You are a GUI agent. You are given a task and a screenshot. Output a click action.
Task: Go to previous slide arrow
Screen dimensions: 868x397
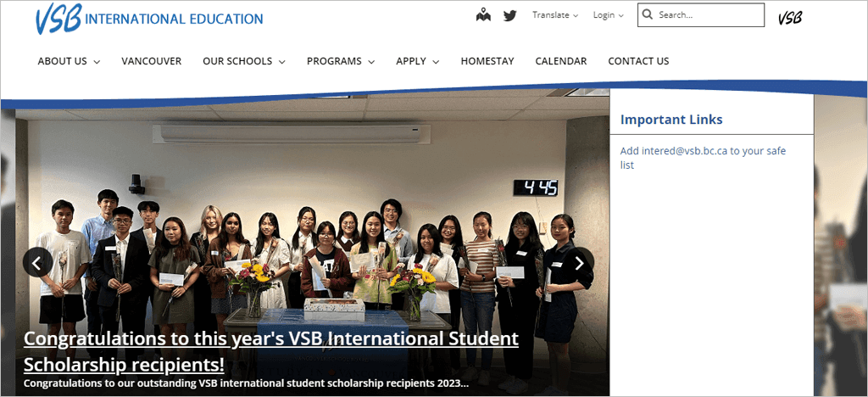click(37, 262)
